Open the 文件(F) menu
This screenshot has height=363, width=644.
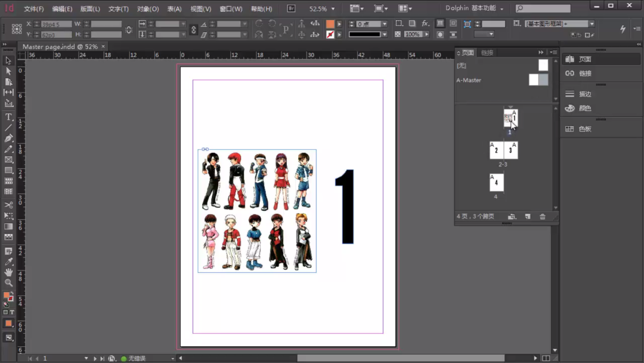[33, 8]
